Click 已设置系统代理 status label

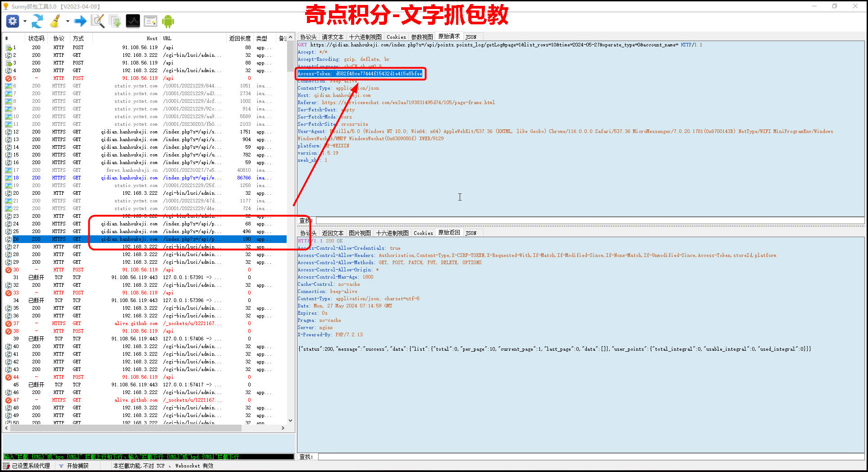click(31, 466)
